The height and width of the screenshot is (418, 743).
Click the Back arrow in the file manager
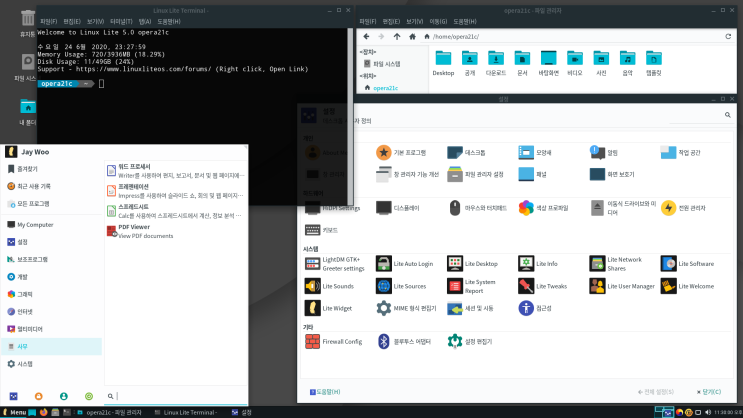366,36
